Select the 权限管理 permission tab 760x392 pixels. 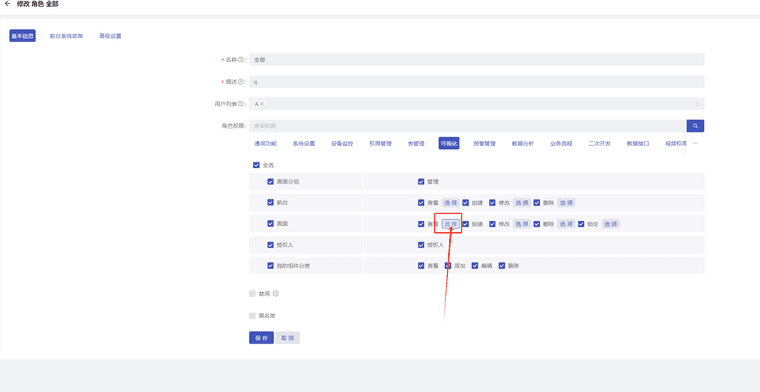click(380, 143)
